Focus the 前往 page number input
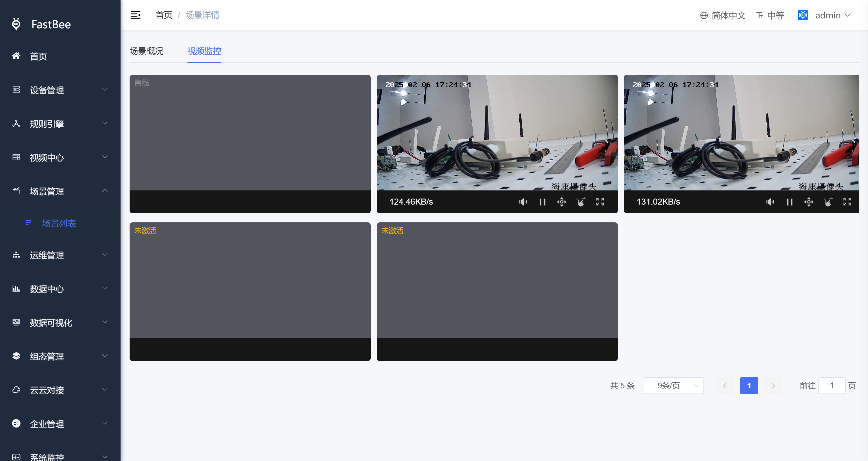The image size is (868, 461). tap(832, 385)
